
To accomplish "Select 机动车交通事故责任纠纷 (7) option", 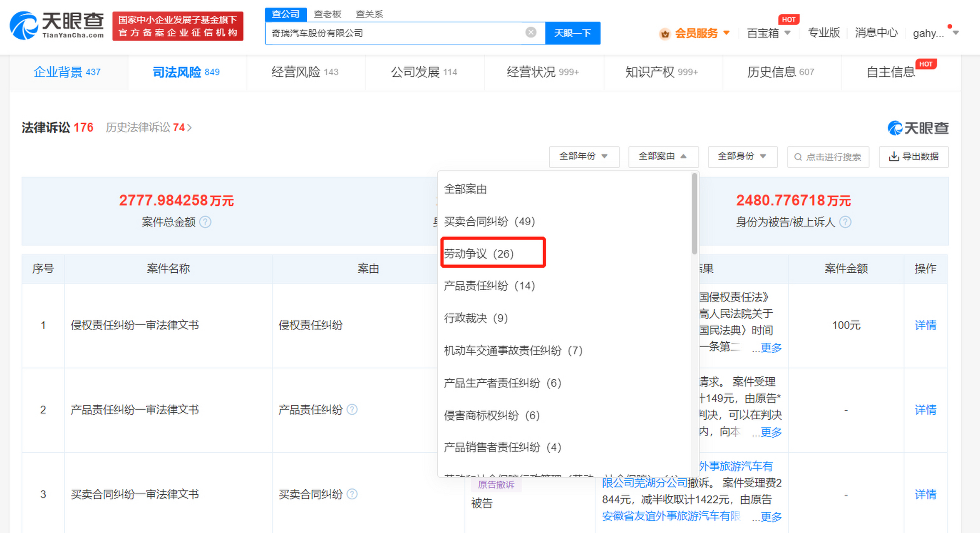I will click(513, 351).
